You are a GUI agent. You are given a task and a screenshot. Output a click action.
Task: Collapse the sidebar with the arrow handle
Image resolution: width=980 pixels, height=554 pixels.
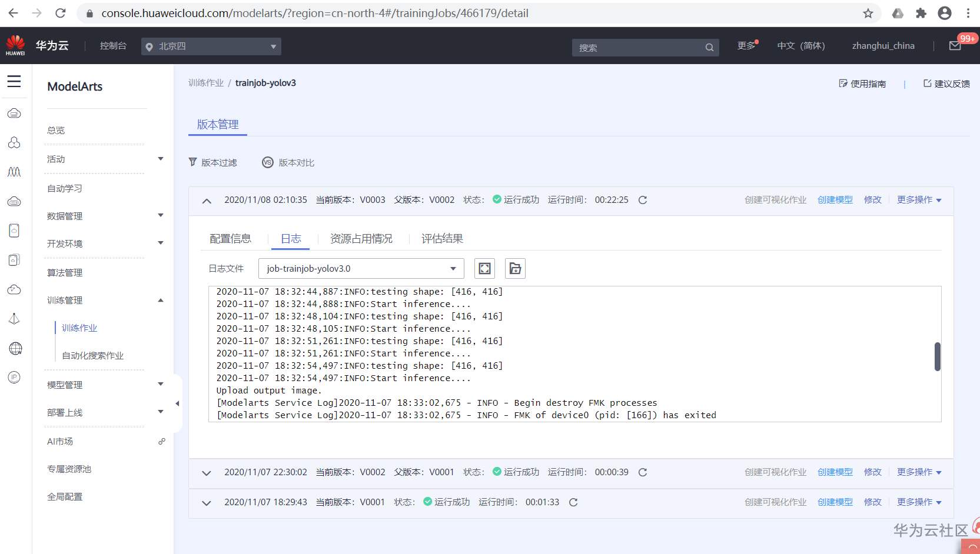pos(177,403)
